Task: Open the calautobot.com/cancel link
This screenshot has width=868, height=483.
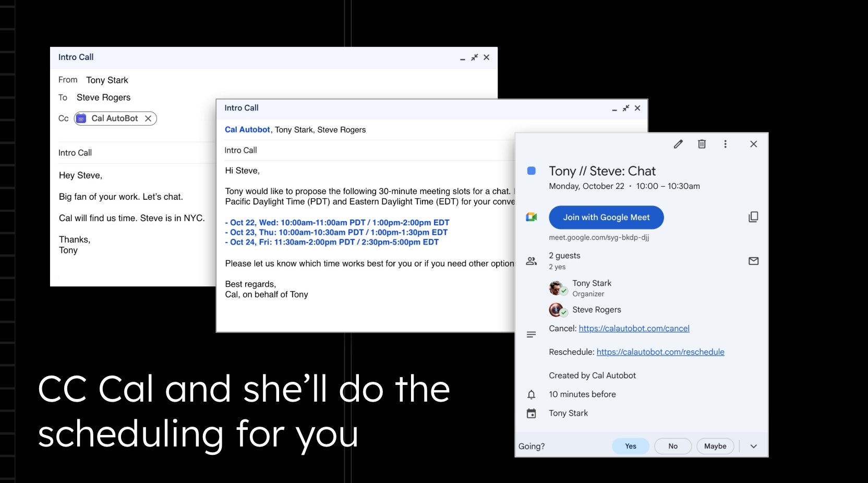Action: (x=634, y=329)
